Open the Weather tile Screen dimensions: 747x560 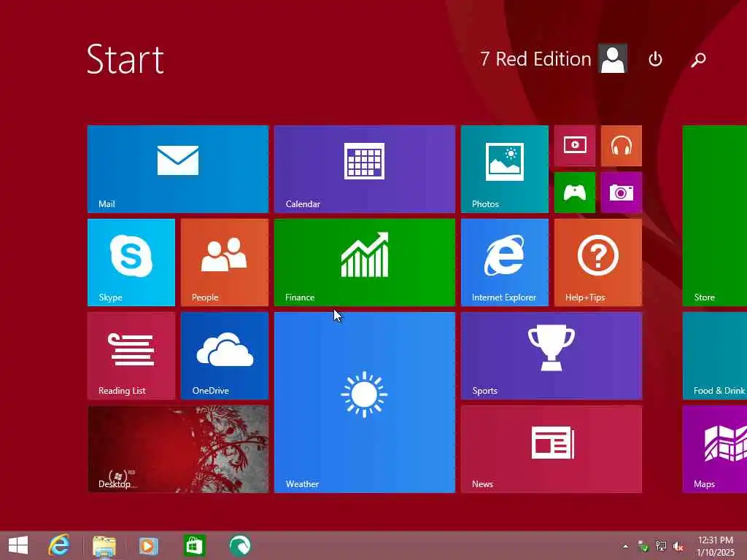[x=365, y=402]
